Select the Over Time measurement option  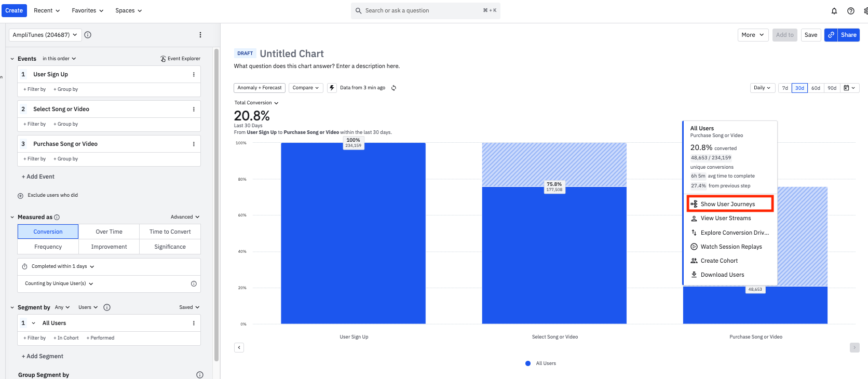109,232
